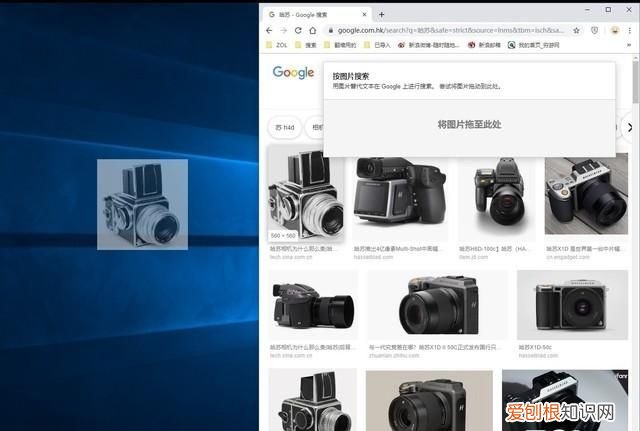Open the Sina mail bookmark
The width and height of the screenshot is (640, 431).
pyautogui.click(x=484, y=45)
